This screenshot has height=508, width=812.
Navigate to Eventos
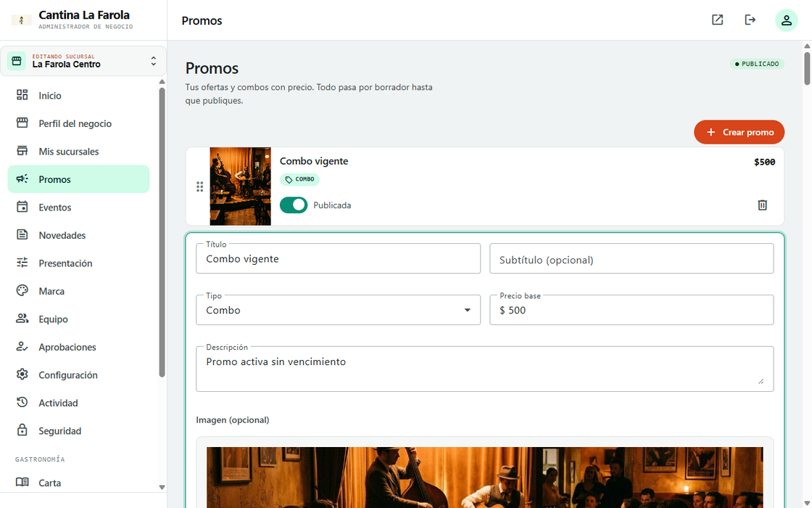[79, 208]
